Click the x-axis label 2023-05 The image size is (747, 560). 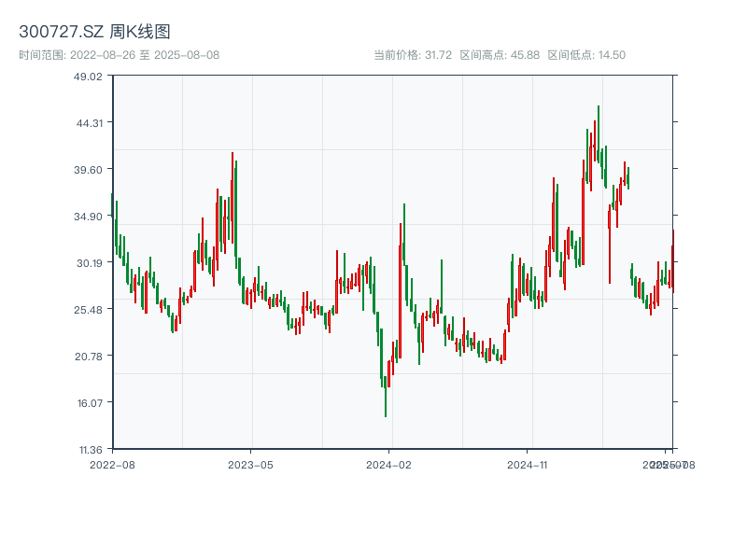tap(250, 465)
